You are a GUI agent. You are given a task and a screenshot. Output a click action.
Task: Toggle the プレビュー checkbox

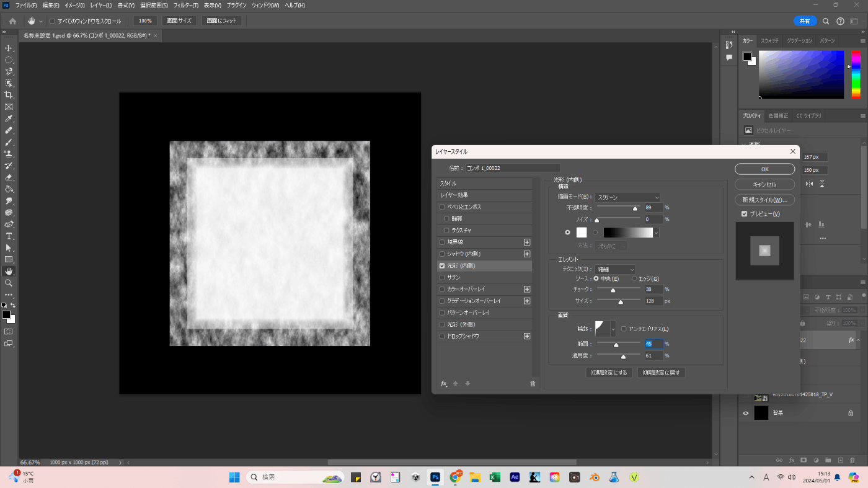click(744, 214)
